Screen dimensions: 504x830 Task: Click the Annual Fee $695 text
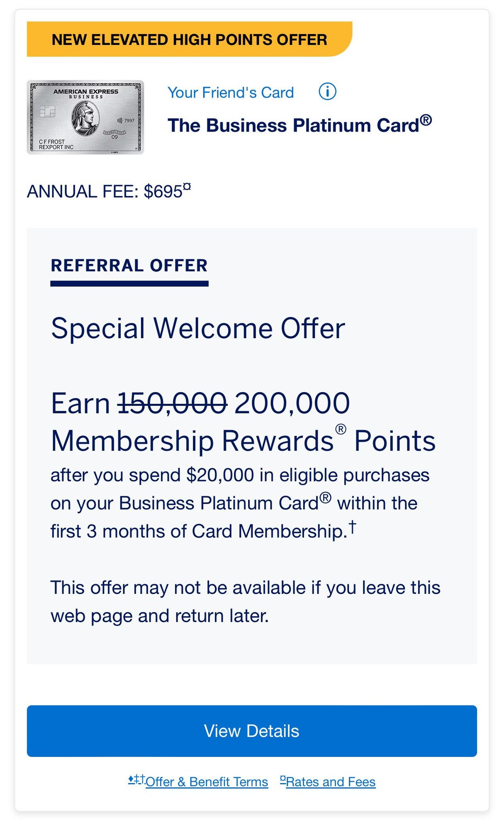[105, 192]
